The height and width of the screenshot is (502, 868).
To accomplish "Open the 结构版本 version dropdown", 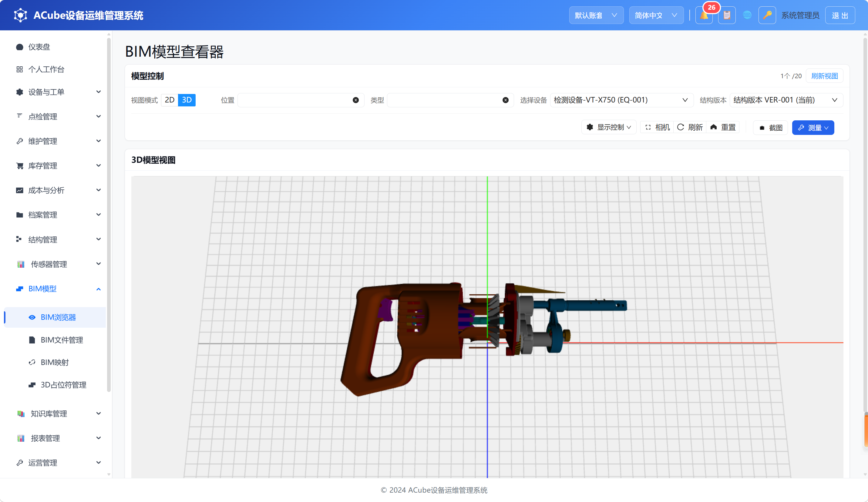I will pyautogui.click(x=786, y=100).
